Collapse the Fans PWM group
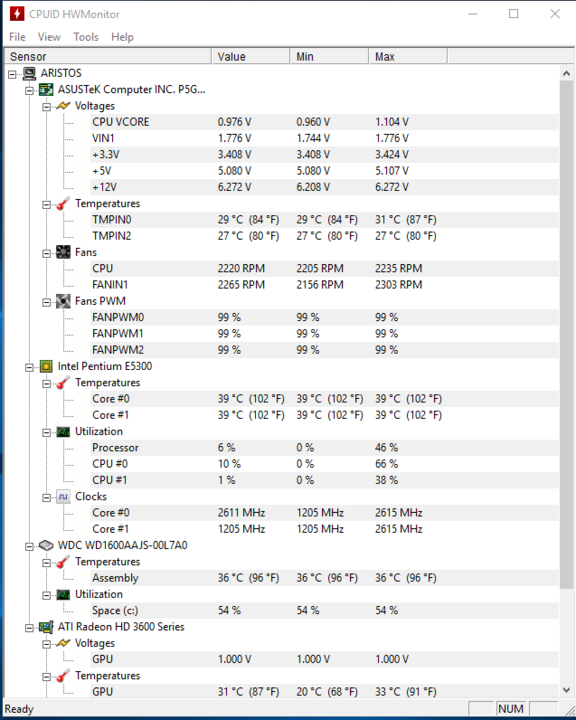Viewport: 576px width, 720px height. [46, 302]
